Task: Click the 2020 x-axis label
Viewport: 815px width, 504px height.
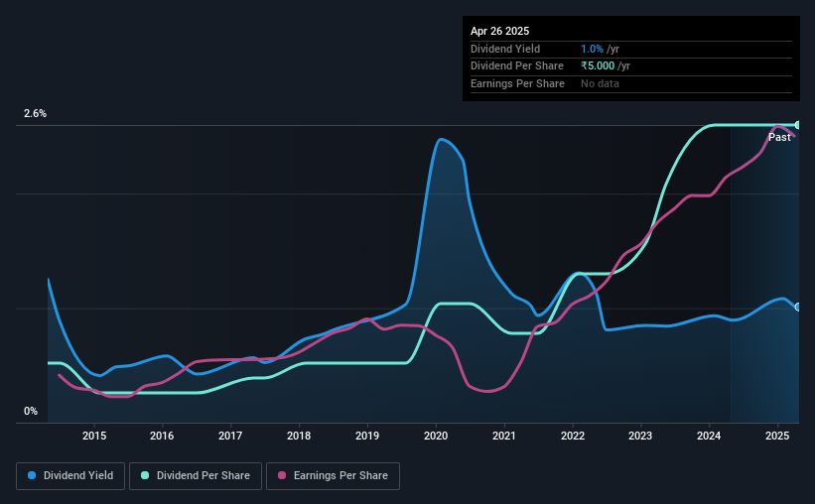Action: coord(436,436)
